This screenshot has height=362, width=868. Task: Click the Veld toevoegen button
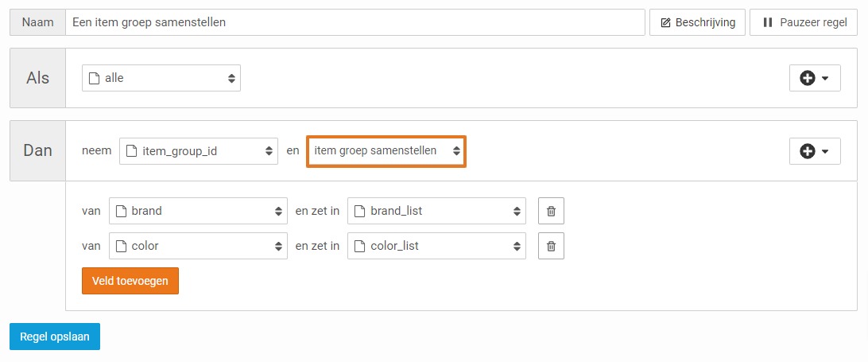coord(130,281)
